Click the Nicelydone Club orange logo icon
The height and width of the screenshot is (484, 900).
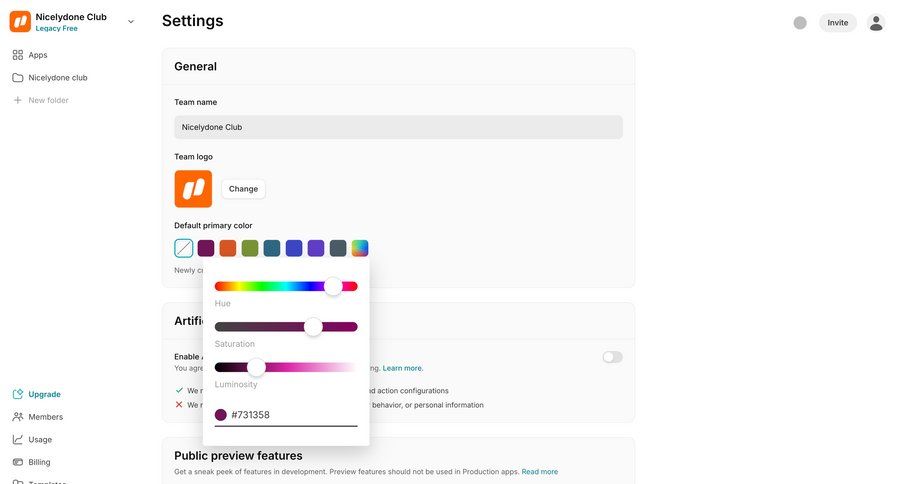(20, 22)
